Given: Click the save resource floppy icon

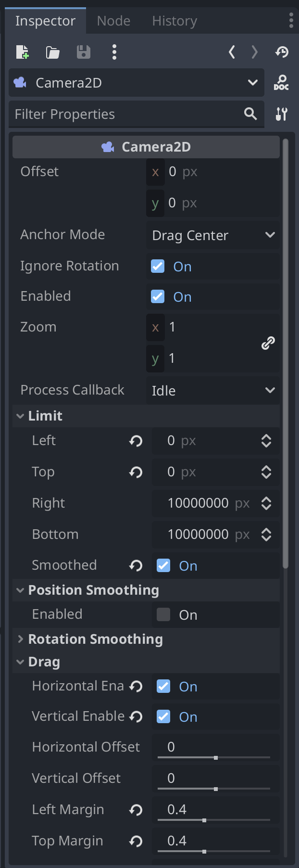Looking at the screenshot, I should (x=84, y=52).
